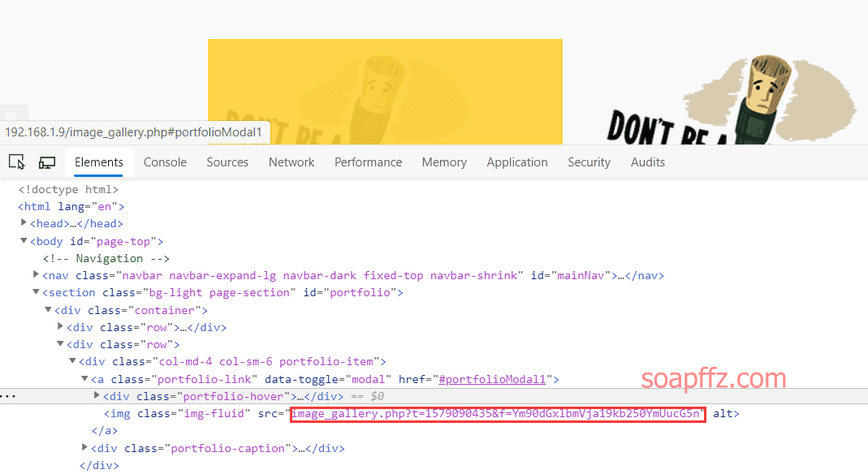Collapse the portfolio-link anchor node
The image size is (868, 474).
pyautogui.click(x=84, y=378)
